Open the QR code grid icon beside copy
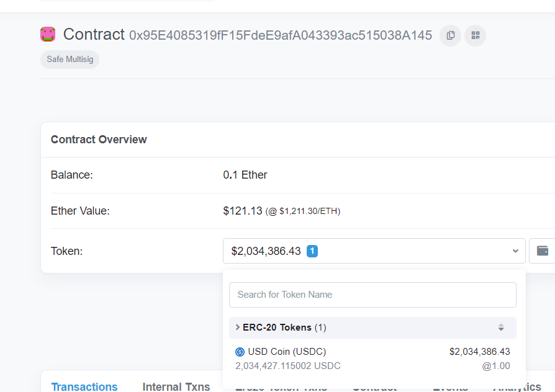 pyautogui.click(x=475, y=35)
